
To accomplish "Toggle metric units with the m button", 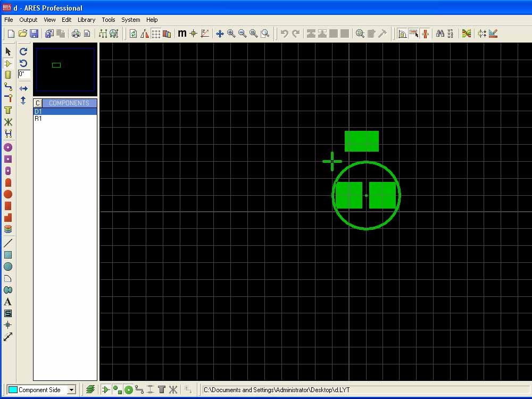I will [x=182, y=34].
